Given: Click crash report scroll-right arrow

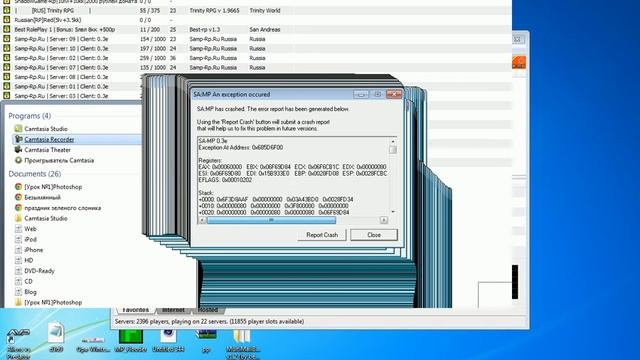Looking at the screenshot, I should click(384, 220).
